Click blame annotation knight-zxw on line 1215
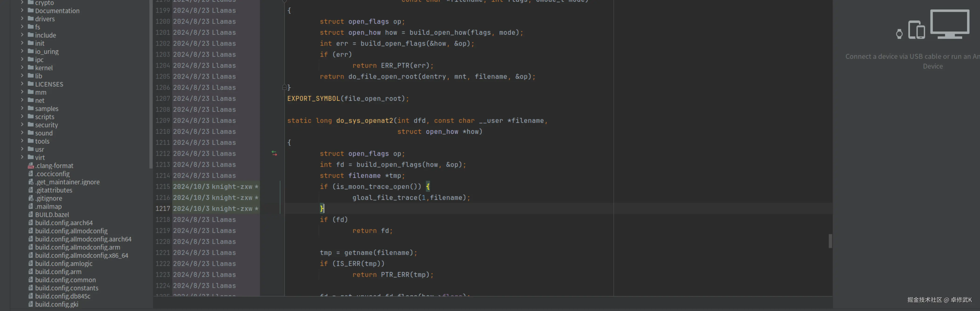This screenshot has width=980, height=311. [x=232, y=187]
